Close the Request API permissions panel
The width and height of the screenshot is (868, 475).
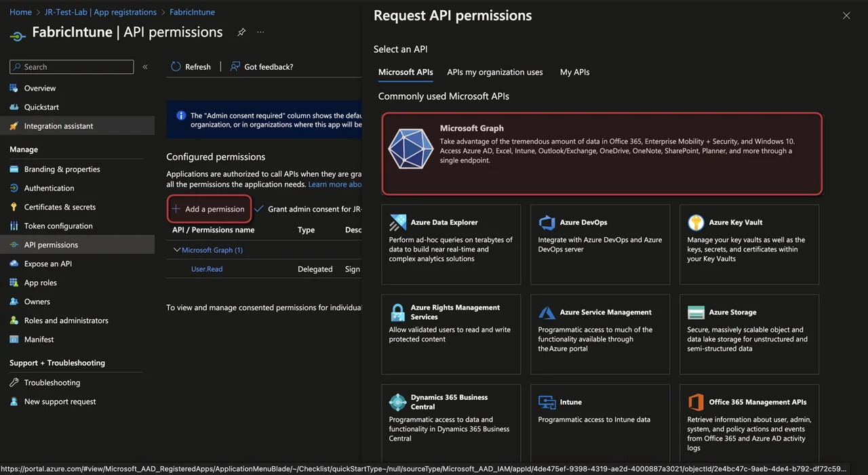tap(846, 16)
